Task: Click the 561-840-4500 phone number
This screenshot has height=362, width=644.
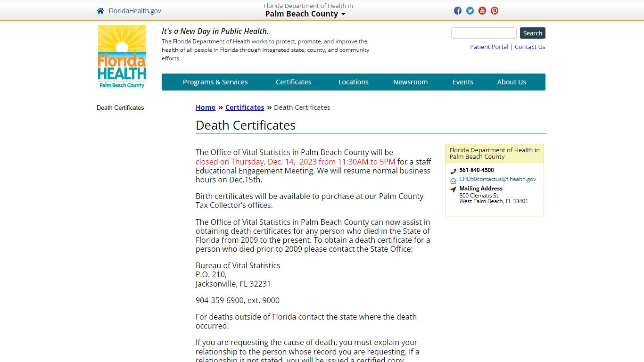Action: (477, 170)
